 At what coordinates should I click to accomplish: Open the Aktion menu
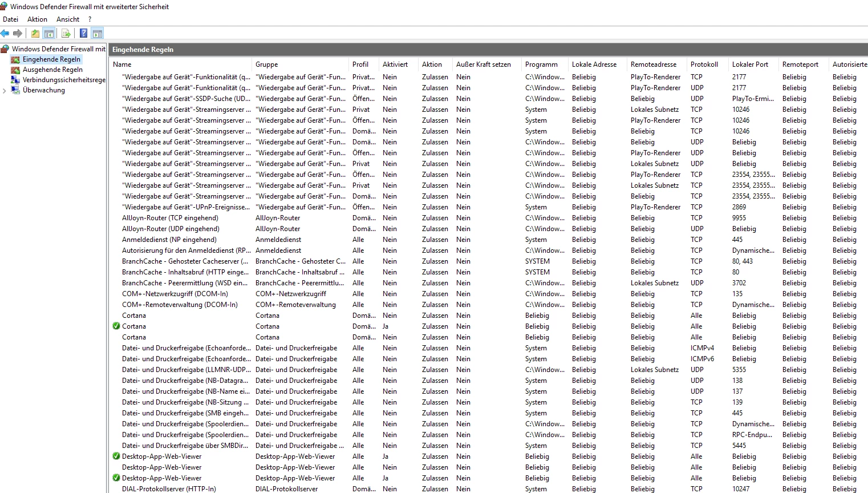37,19
